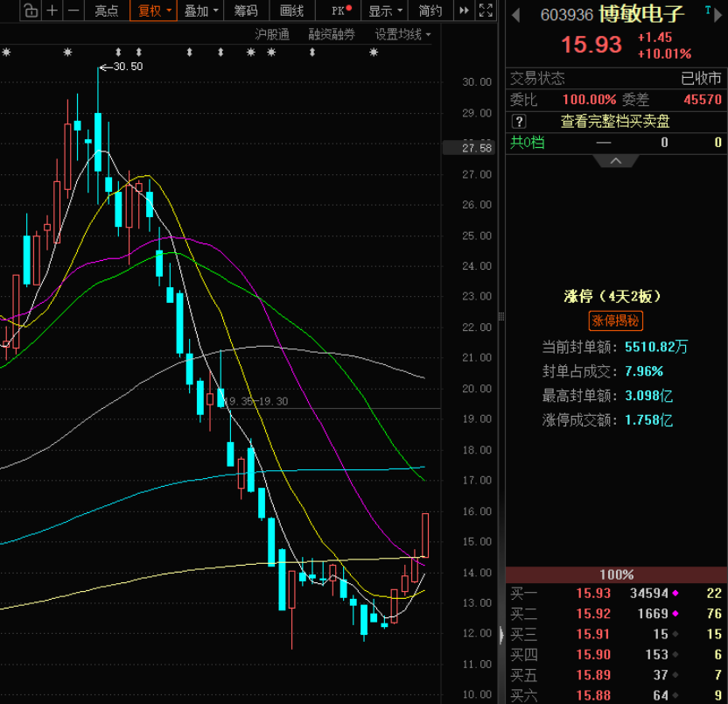Screen dimensions: 728x704
Task: Click the 融资融券 tag
Action: coord(332,34)
